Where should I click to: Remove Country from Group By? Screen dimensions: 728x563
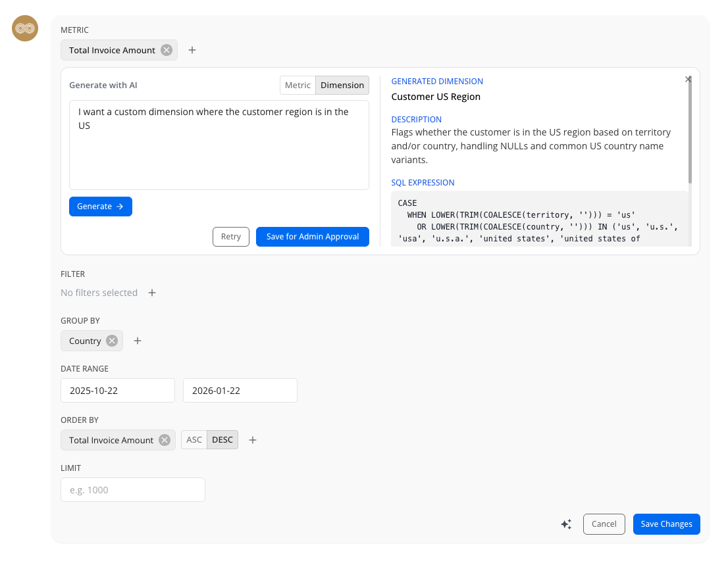pyautogui.click(x=112, y=341)
